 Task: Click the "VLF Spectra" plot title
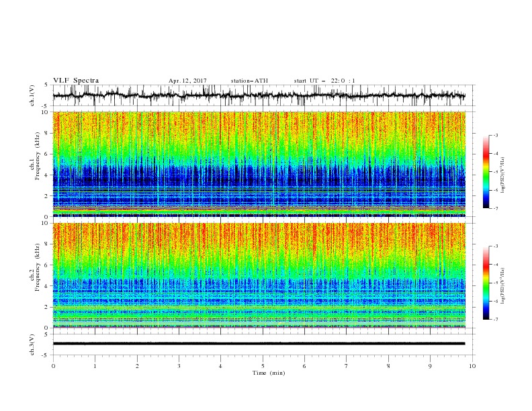(76, 81)
